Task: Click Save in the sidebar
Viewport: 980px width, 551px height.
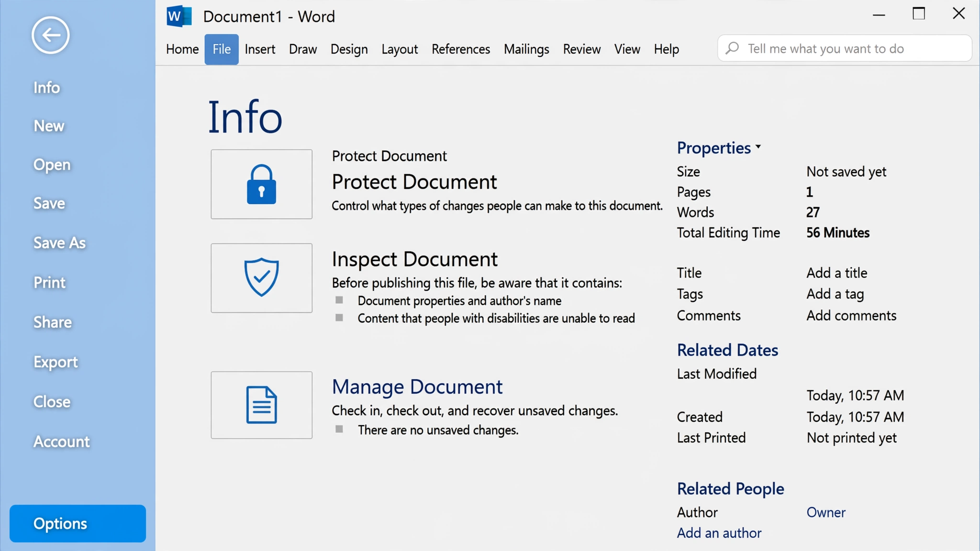Action: pyautogui.click(x=49, y=203)
